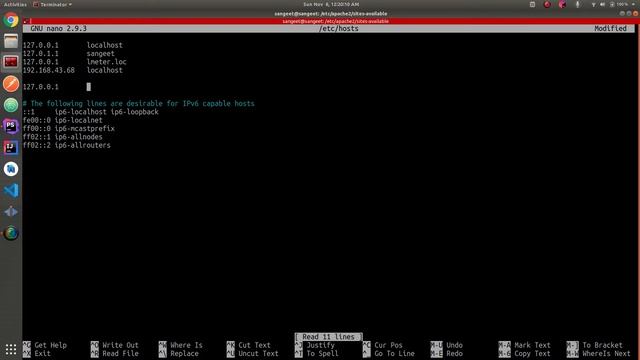Screen dimensions: 640x360
Task: Select the Terminator icon in the dock
Action: click(x=11, y=62)
